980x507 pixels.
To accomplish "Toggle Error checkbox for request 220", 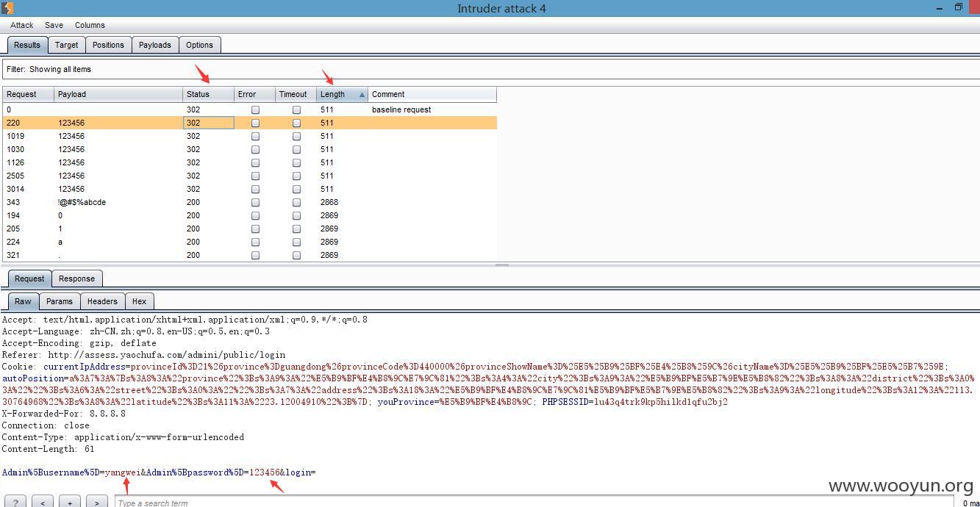I will [x=255, y=123].
